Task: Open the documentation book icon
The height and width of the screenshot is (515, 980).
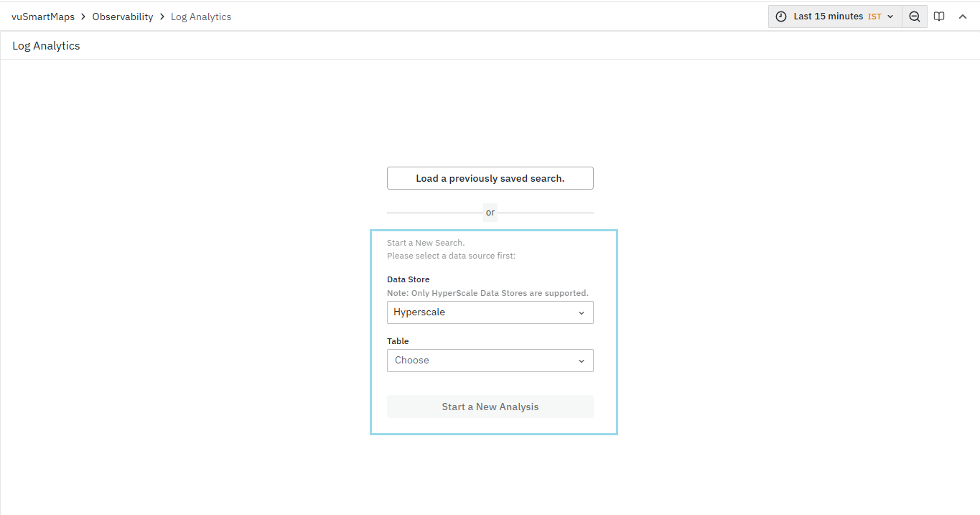Action: pos(938,17)
